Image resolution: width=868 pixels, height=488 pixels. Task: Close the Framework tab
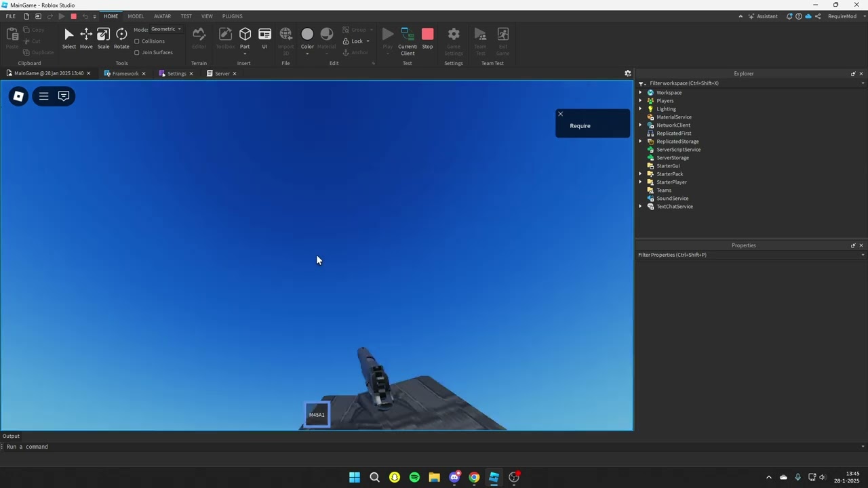[144, 73]
